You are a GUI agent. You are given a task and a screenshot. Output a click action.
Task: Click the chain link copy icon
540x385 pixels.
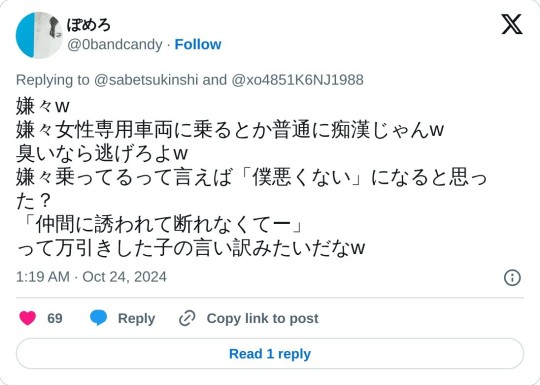pos(187,318)
